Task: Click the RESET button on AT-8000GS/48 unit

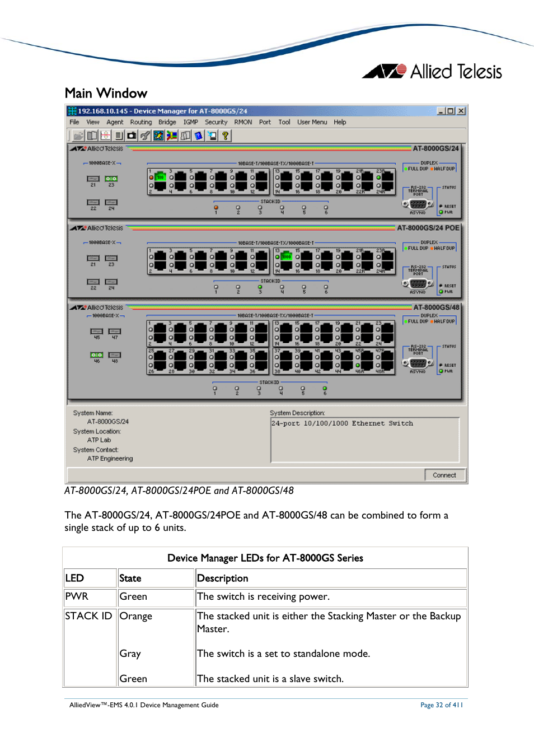Action: coord(441,365)
